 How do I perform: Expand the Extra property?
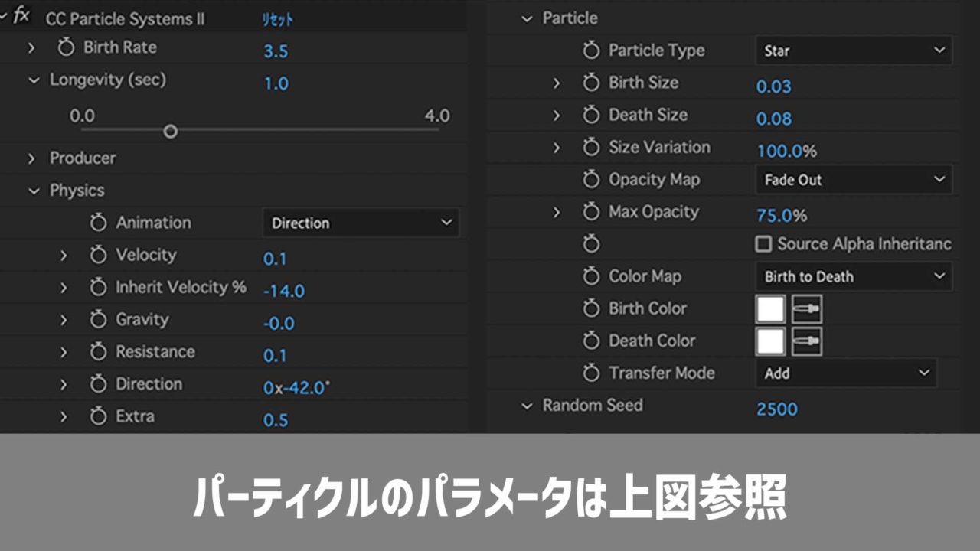point(64,417)
